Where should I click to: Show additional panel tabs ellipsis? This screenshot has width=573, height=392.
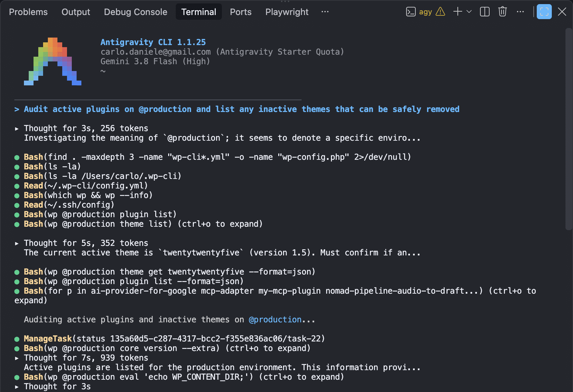coord(325,12)
